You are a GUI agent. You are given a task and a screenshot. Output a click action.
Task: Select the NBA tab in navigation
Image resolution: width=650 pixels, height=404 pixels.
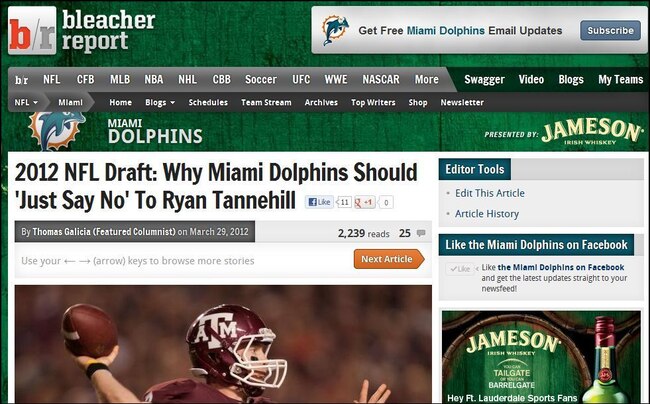point(154,79)
